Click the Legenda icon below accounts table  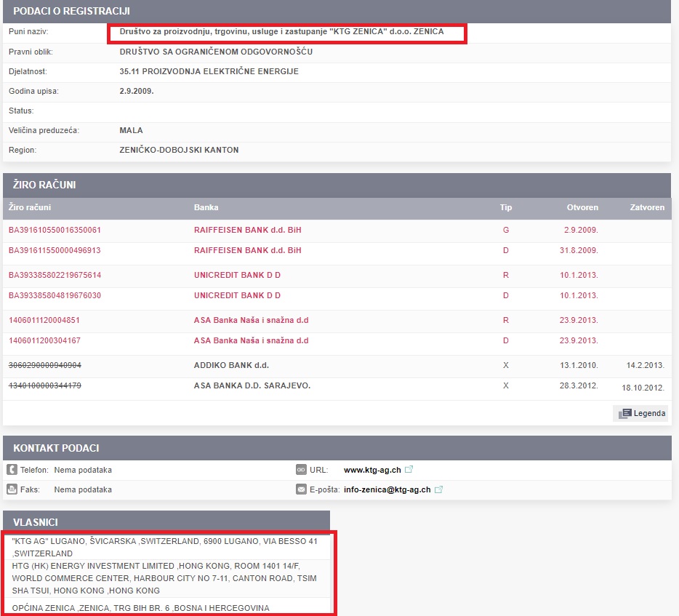pyautogui.click(x=624, y=413)
